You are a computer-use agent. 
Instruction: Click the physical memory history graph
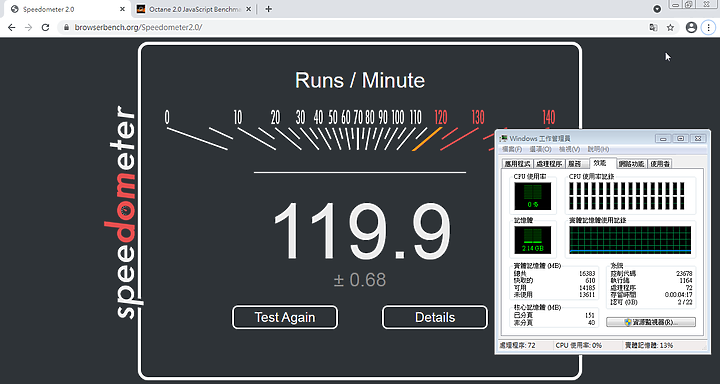pos(630,240)
